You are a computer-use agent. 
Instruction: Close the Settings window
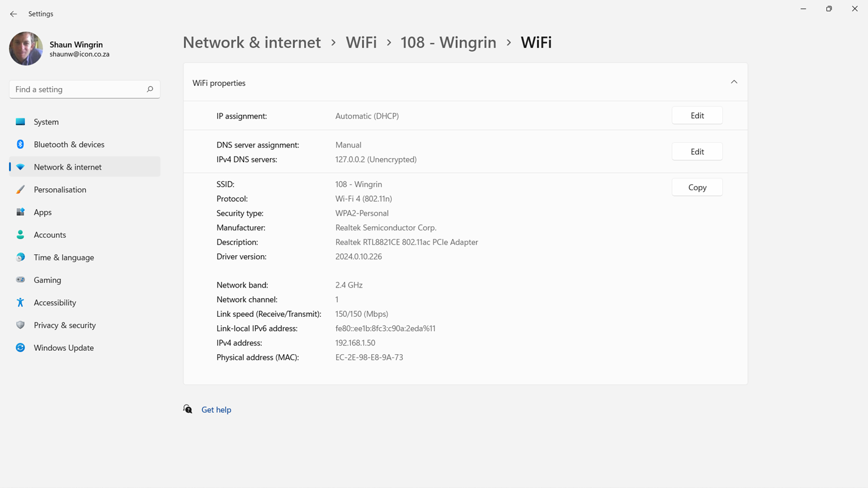tap(855, 8)
